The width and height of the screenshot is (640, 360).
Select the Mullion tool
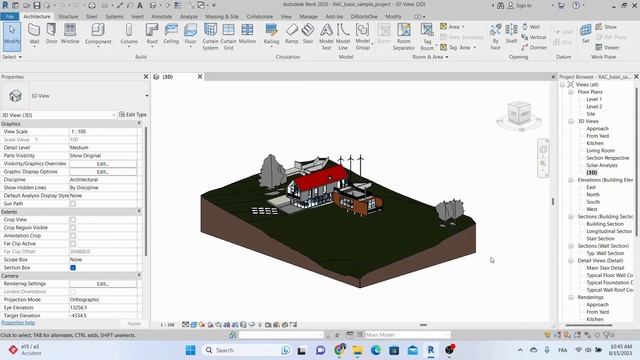[247, 34]
